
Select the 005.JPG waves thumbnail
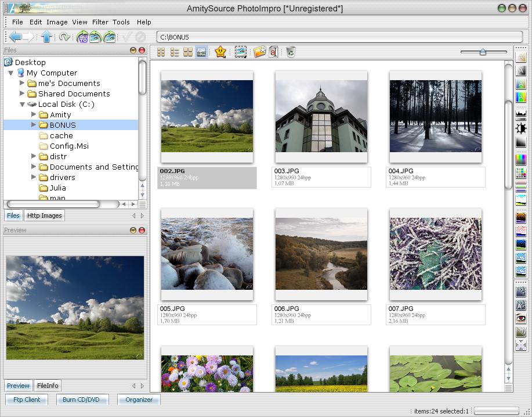[207, 254]
